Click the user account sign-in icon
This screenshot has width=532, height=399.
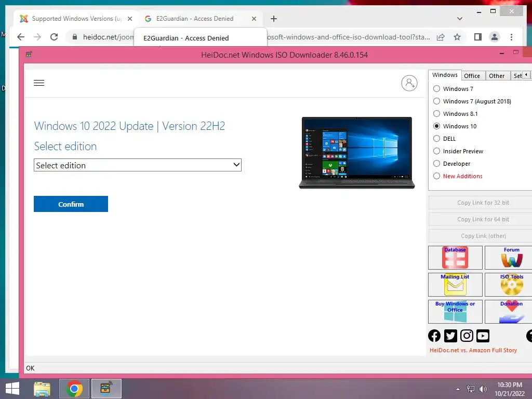(x=409, y=83)
